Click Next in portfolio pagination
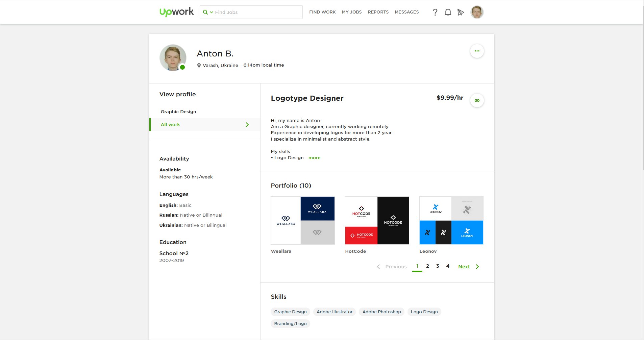644x340 pixels. pyautogui.click(x=464, y=267)
